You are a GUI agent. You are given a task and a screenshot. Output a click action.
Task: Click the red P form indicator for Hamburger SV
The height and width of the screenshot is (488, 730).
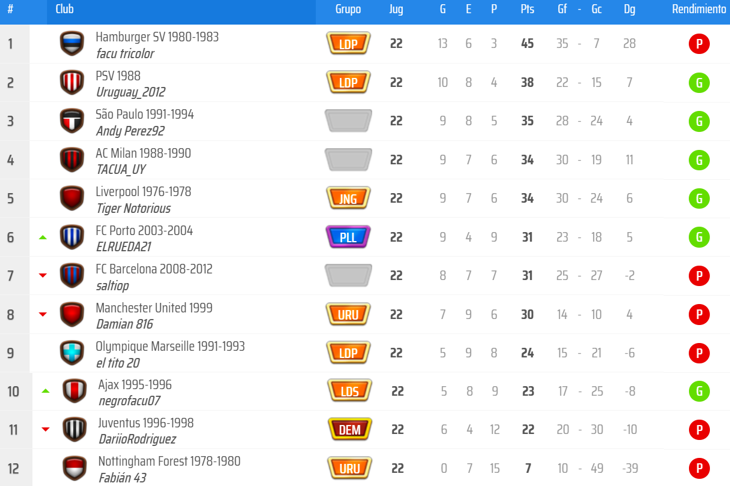tap(700, 44)
